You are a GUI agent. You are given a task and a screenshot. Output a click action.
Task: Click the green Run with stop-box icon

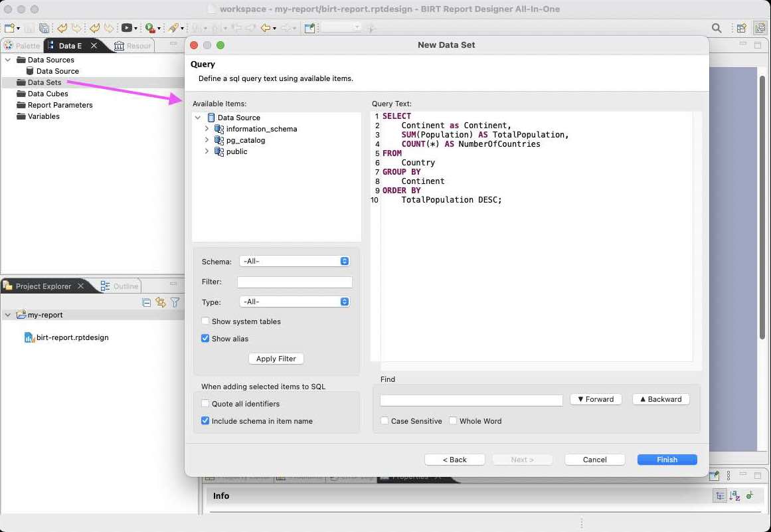(150, 28)
